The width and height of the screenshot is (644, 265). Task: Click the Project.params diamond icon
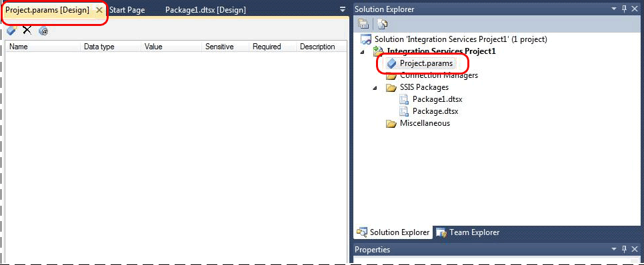(x=392, y=63)
